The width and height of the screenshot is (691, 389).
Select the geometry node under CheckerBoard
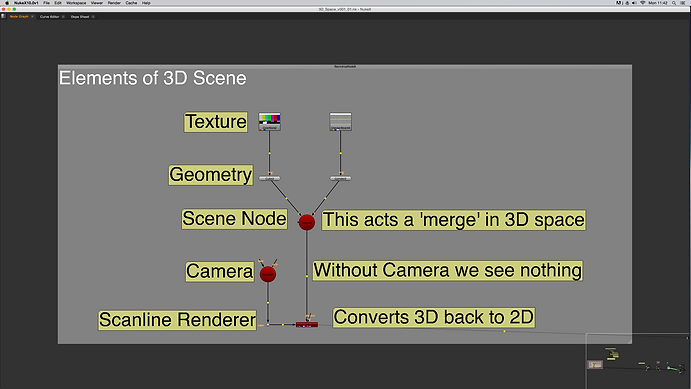click(x=340, y=178)
